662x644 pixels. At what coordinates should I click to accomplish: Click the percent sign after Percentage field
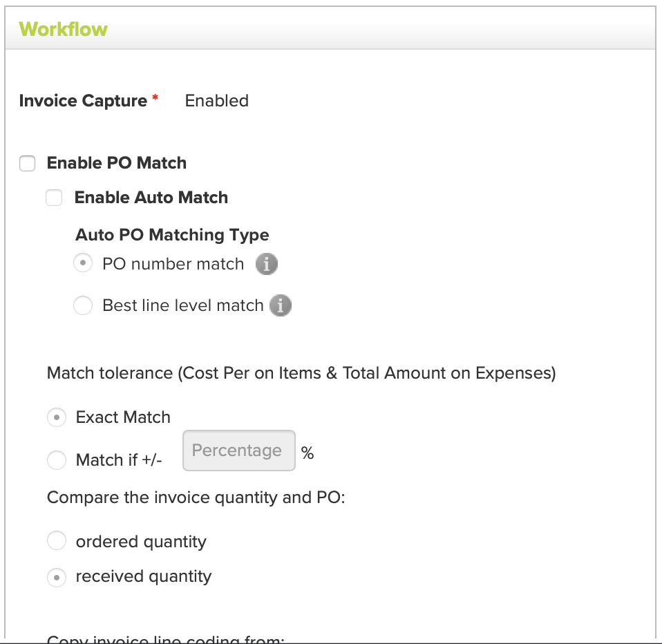pos(308,453)
